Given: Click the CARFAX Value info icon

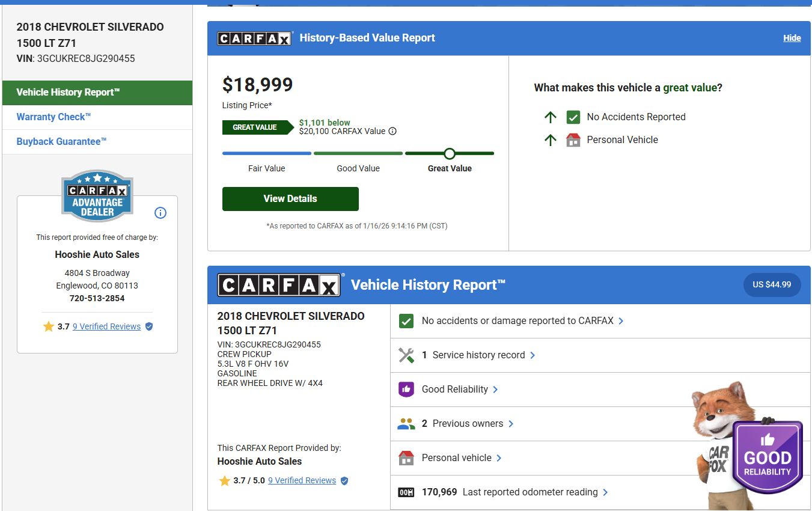Looking at the screenshot, I should (392, 131).
